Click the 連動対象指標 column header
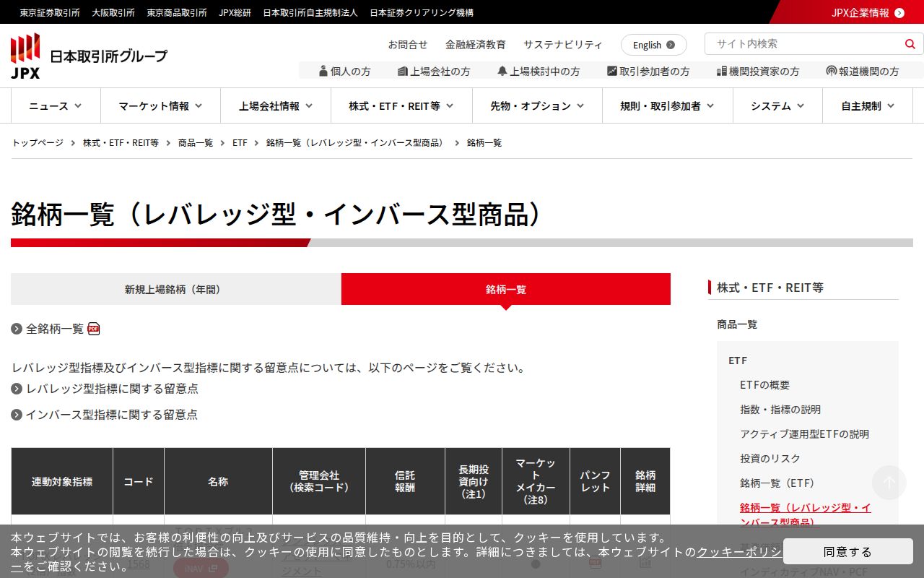This screenshot has height=578, width=924. coord(62,482)
